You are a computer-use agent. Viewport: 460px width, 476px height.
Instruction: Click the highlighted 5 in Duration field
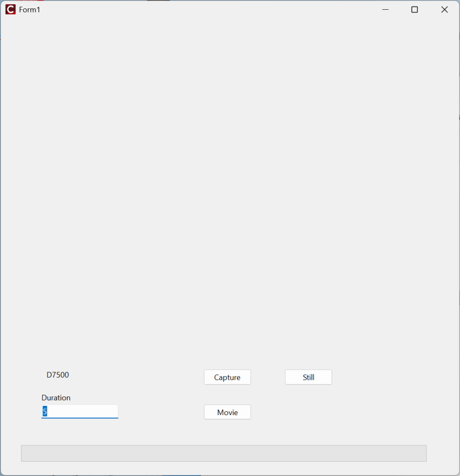[x=45, y=411]
